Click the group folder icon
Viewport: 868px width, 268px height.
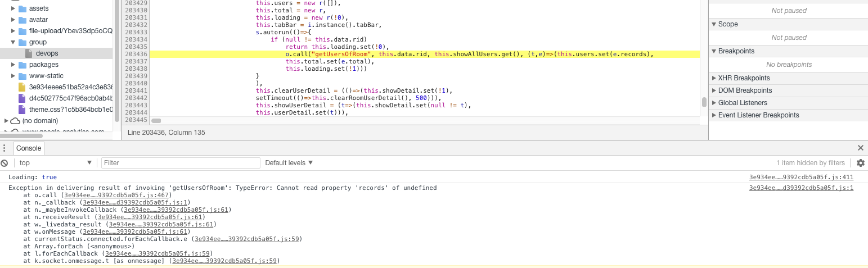coord(23,42)
